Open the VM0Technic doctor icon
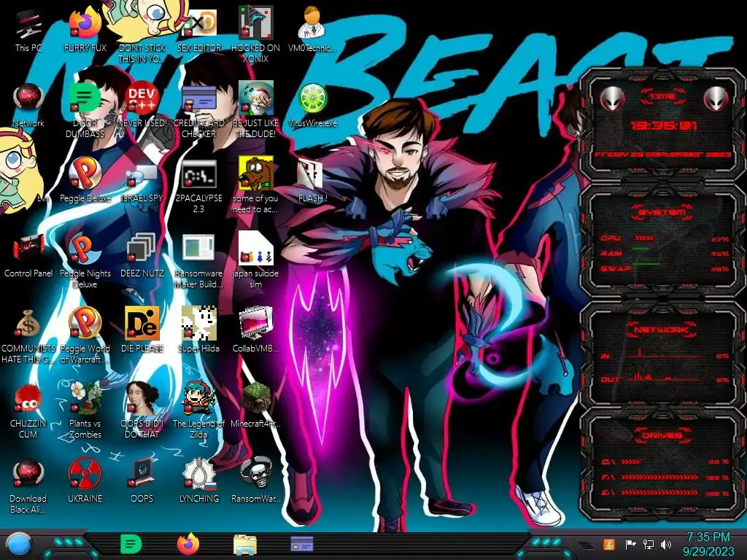The height and width of the screenshot is (560, 747). coord(312,23)
